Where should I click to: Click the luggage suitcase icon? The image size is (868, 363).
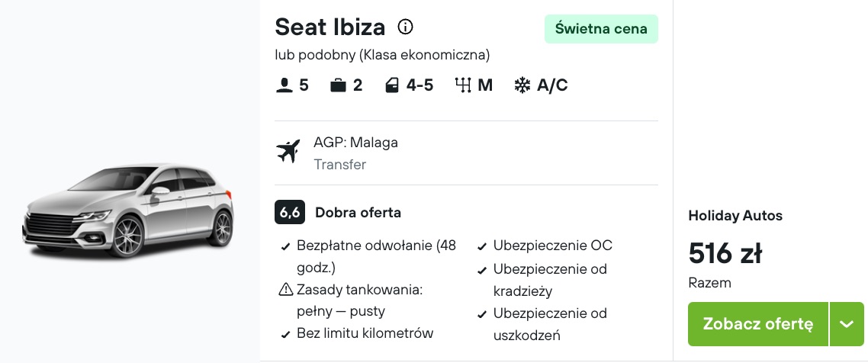point(338,85)
